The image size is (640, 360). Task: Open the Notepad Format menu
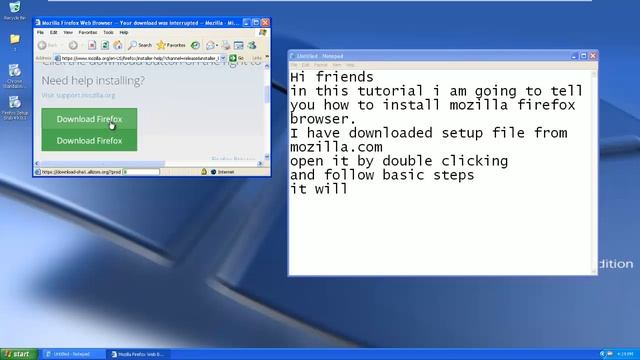tap(320, 65)
